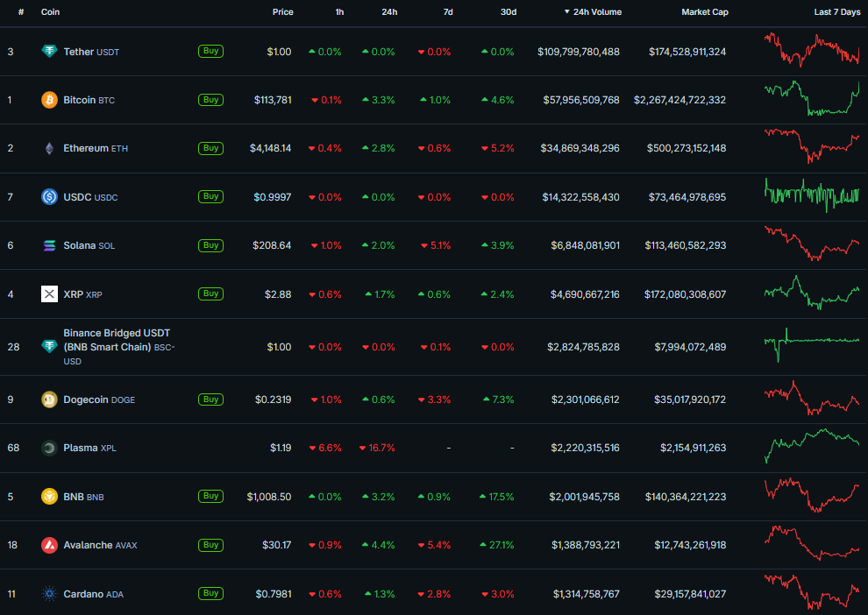Click Avalanche 30d change 27.1%
The width and height of the screenshot is (868, 615).
tap(496, 545)
